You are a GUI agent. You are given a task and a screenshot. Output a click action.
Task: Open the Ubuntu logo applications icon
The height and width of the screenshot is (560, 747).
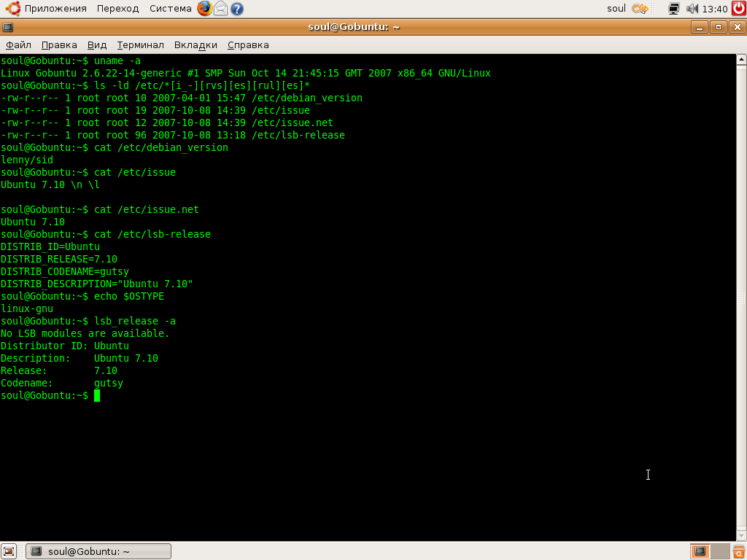pyautogui.click(x=13, y=8)
